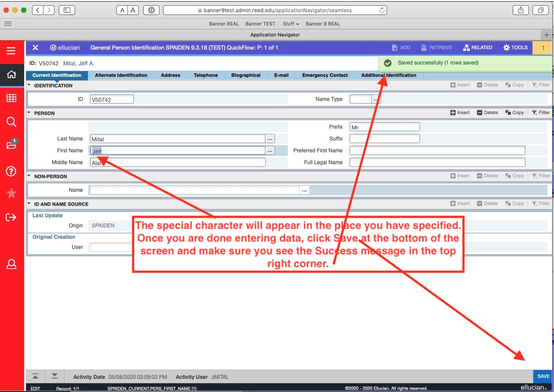Open the applications grid icon in sidebar
554x392 pixels.
[x=11, y=98]
